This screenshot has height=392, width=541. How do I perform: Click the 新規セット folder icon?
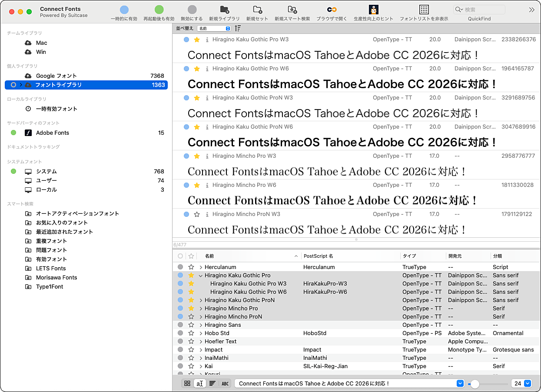point(257,10)
